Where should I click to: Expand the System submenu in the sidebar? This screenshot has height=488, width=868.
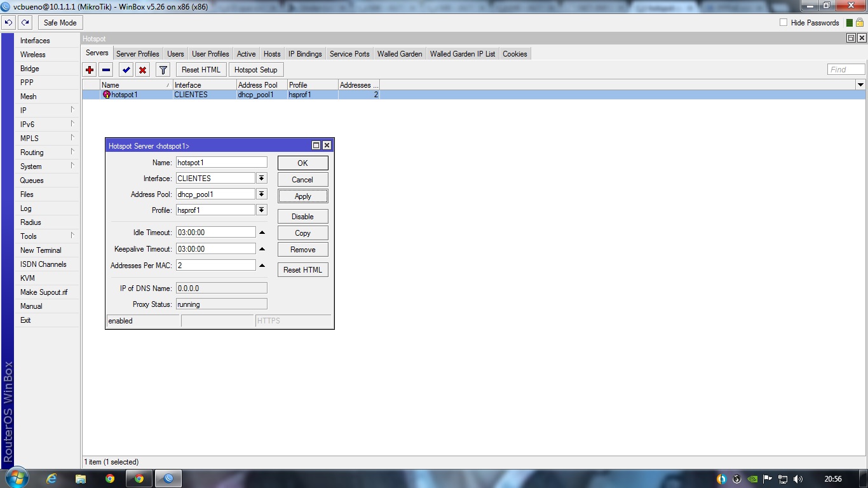pos(47,166)
